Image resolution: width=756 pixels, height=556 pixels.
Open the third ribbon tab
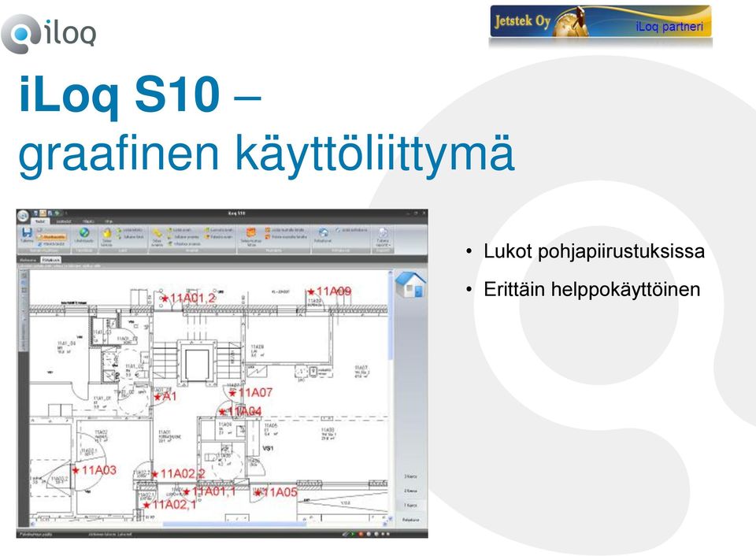click(x=88, y=221)
